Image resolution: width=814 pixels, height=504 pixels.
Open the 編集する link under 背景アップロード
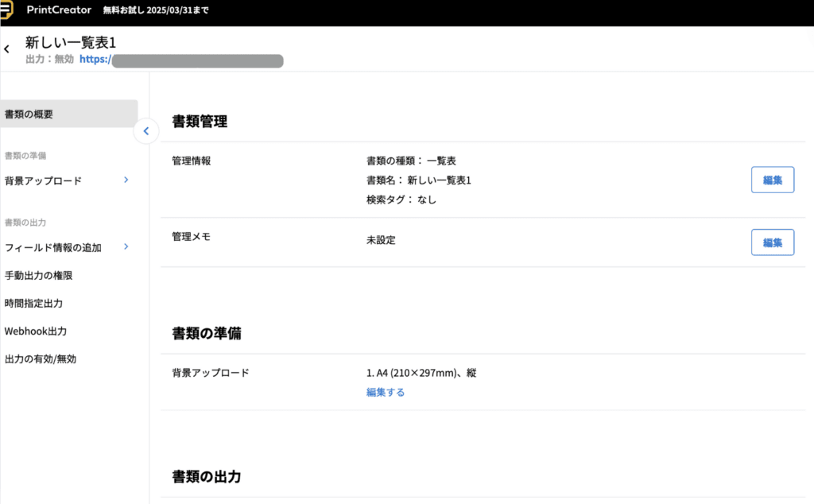pyautogui.click(x=385, y=392)
